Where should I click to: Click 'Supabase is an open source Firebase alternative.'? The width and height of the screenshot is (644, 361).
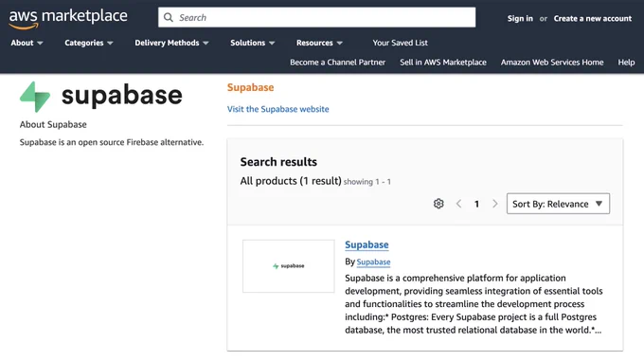point(112,142)
